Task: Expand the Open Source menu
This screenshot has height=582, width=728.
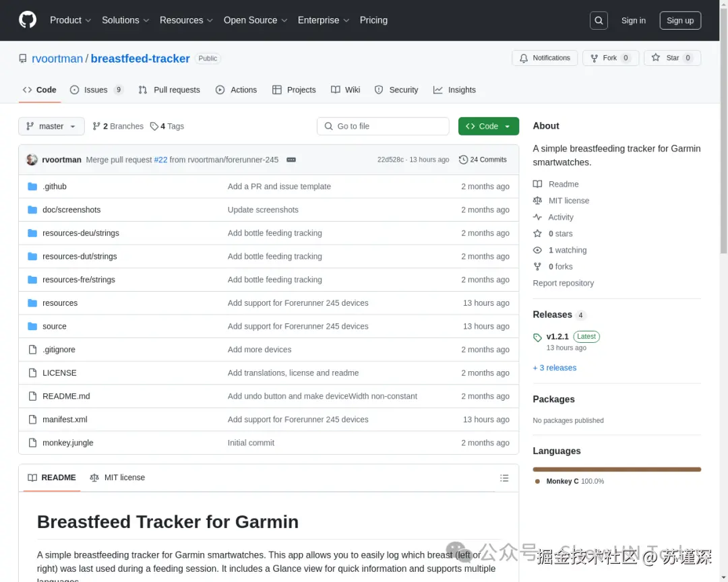Action: (x=255, y=20)
